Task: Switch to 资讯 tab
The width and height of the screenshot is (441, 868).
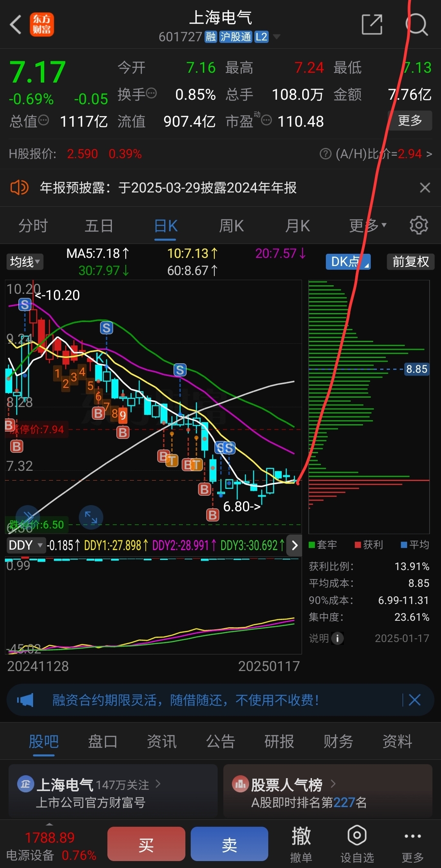Action: [x=162, y=741]
